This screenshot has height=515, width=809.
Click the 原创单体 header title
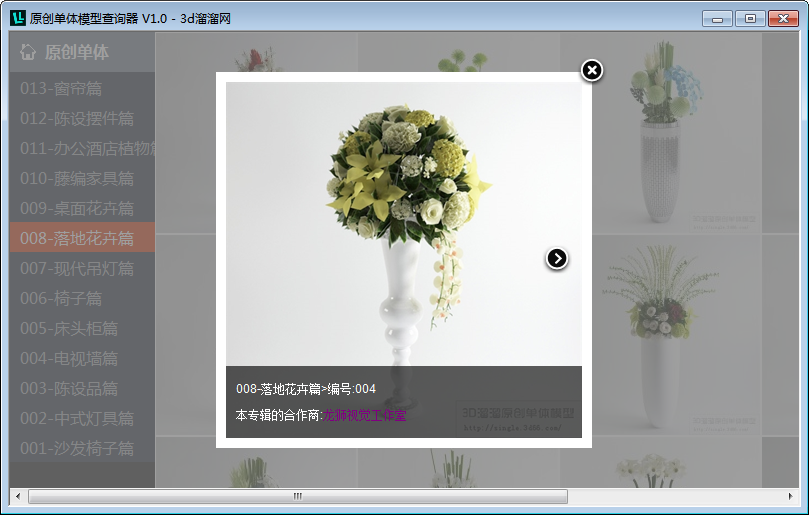76,52
